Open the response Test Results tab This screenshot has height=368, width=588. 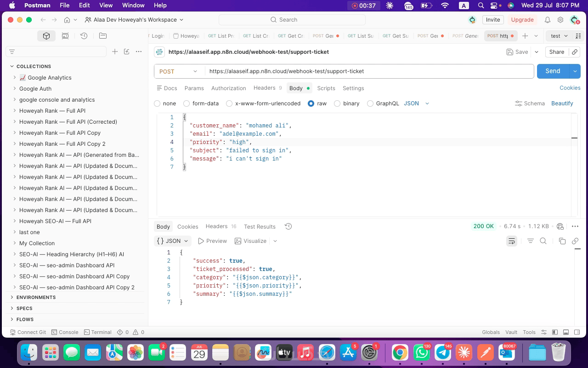click(260, 227)
